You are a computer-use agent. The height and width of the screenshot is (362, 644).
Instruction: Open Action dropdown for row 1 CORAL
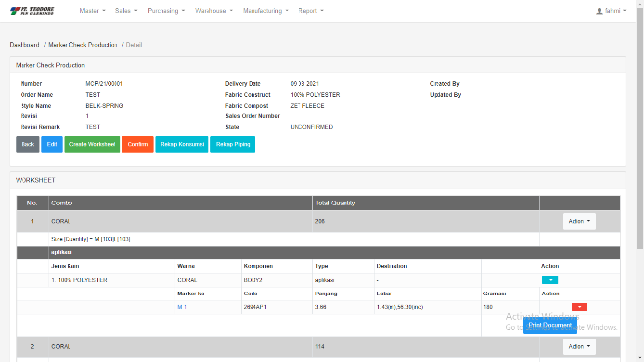pos(579,221)
